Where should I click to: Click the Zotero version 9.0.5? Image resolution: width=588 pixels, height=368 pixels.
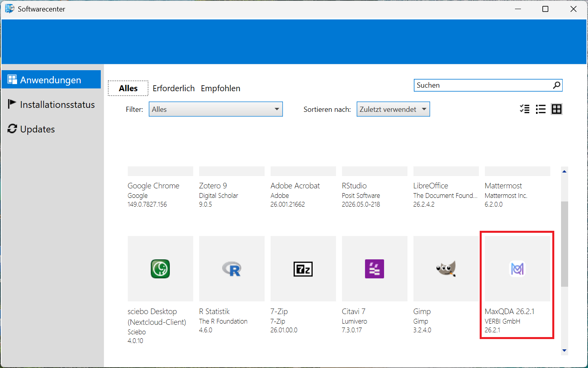click(x=206, y=204)
